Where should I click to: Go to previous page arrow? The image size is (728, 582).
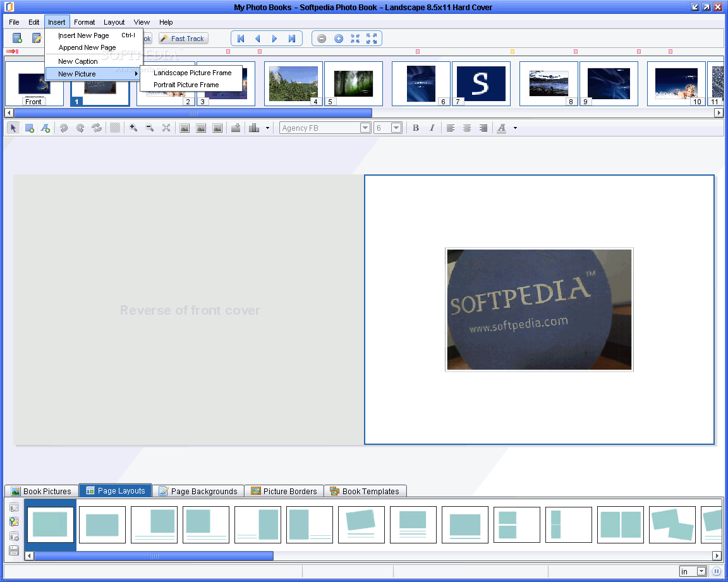[258, 39]
